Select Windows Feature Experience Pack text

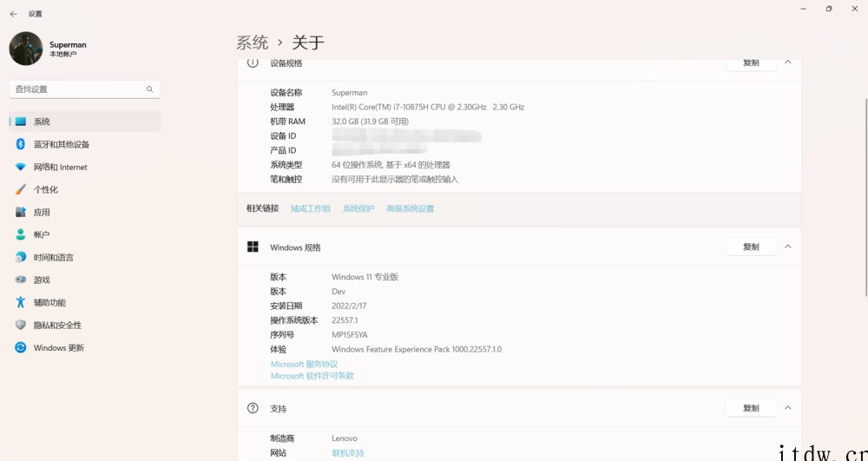click(417, 350)
